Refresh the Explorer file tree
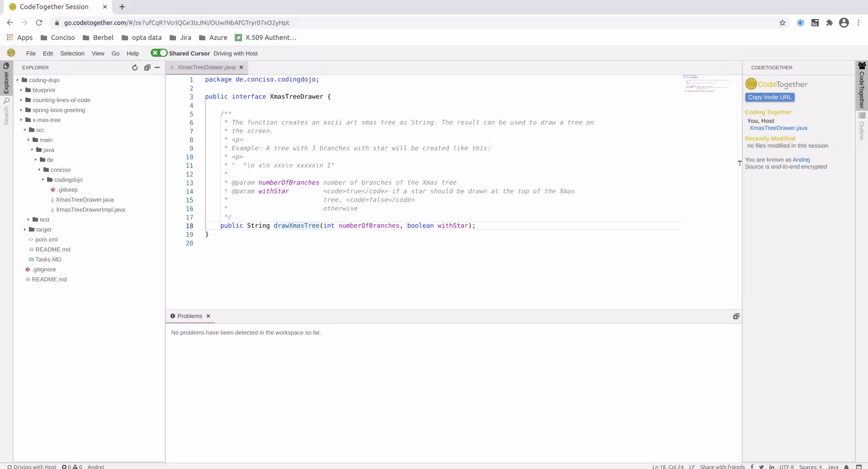The height and width of the screenshot is (469, 868). (x=135, y=67)
